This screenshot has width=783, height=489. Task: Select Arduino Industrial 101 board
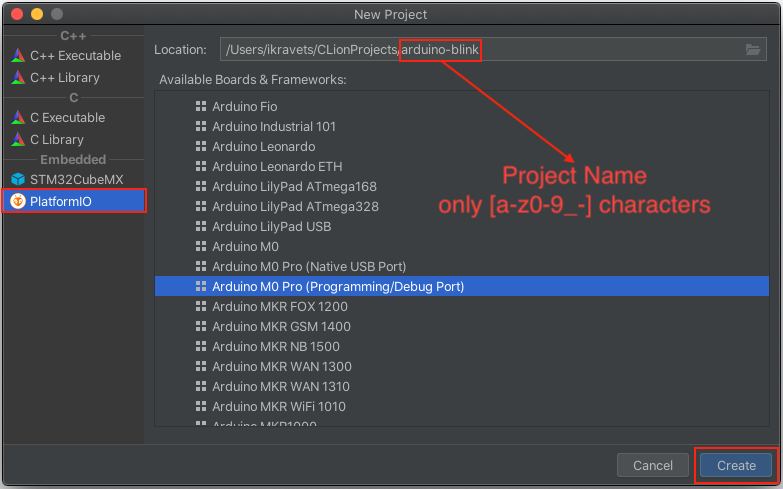coord(462,126)
